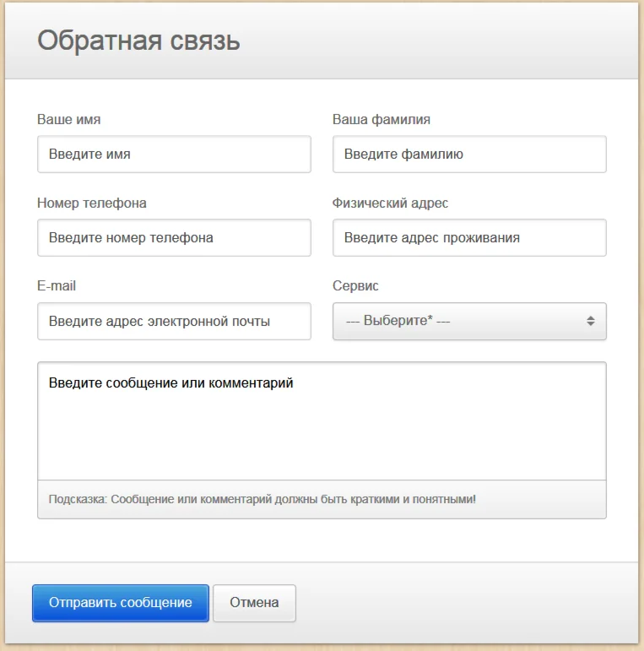Focus the 'Введите адрес электронной почты' field
This screenshot has height=651, width=644.
click(174, 321)
